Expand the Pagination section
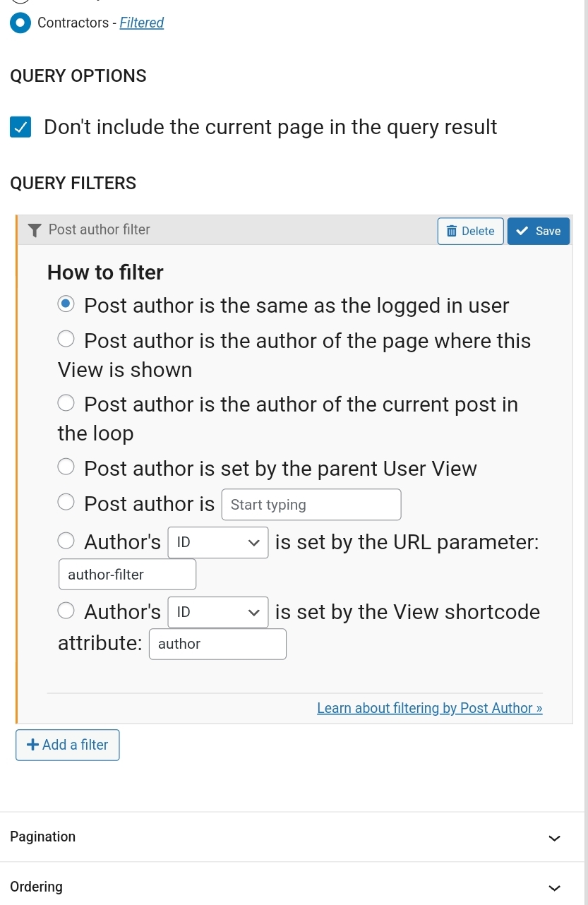Viewport: 588px width, 905px height. tap(294, 837)
